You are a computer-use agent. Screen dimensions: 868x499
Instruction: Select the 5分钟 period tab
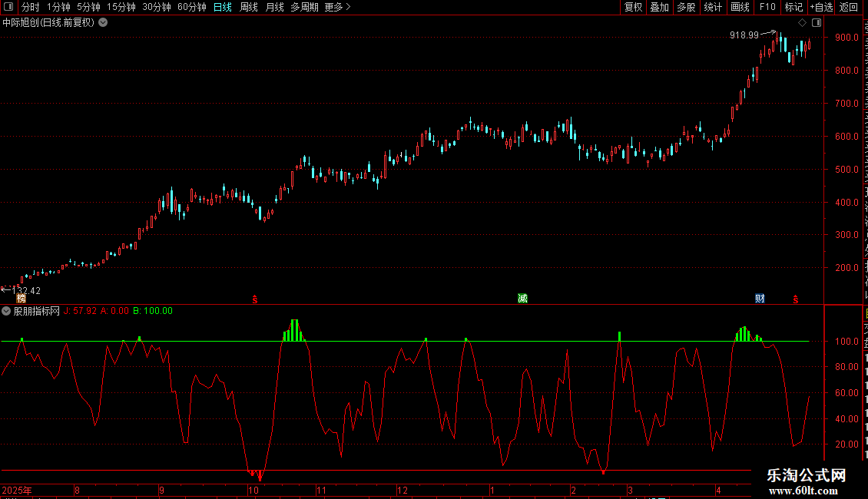88,7
